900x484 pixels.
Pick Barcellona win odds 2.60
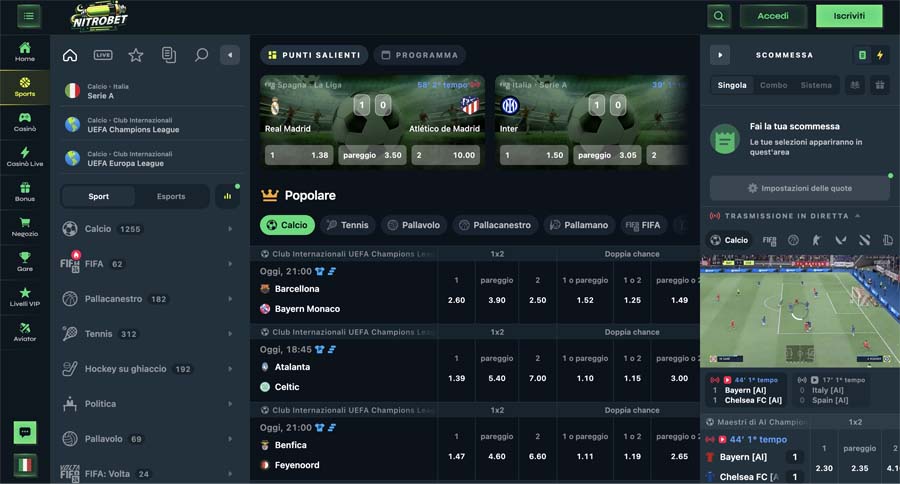[456, 291]
